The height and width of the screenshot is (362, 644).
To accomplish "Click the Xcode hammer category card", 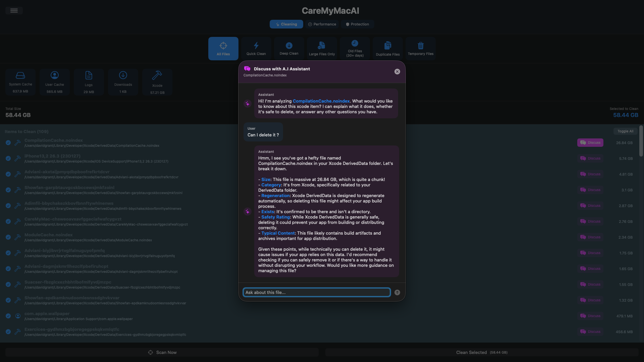I will click(157, 82).
